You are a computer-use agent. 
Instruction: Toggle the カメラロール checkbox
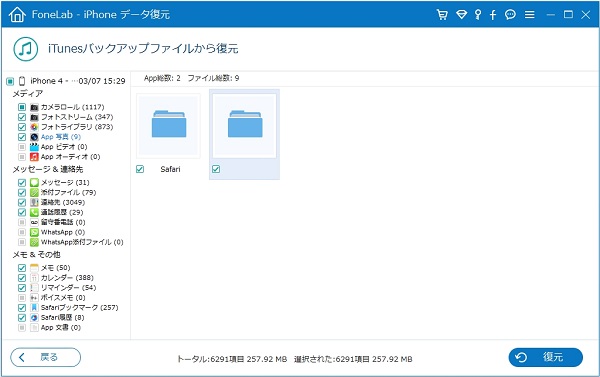[22, 107]
